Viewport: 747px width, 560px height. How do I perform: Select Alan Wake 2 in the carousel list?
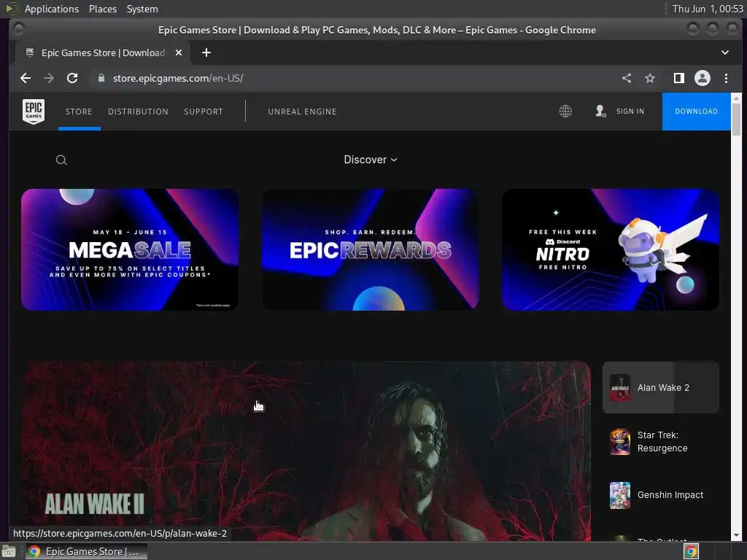(x=661, y=388)
